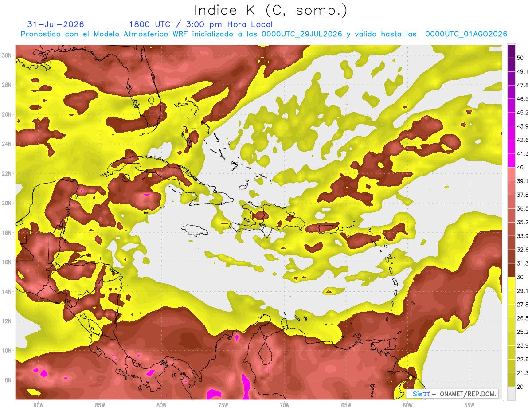
Task: Click the "30" value on the color scale
Action: (x=521, y=277)
